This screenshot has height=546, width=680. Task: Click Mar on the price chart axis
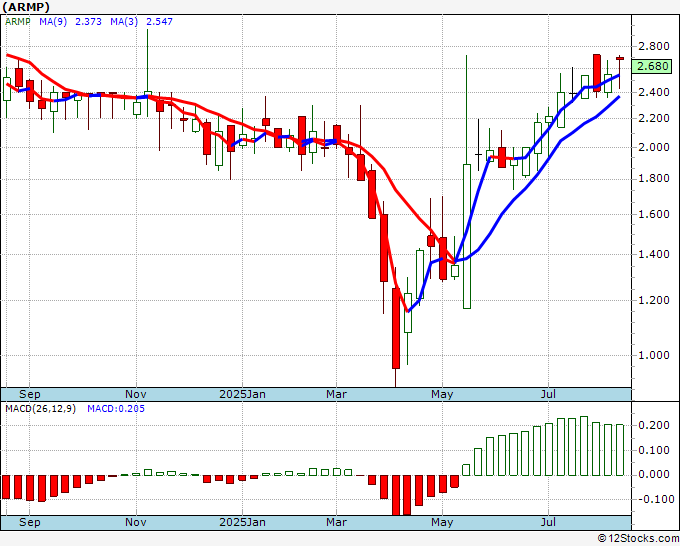[337, 394]
